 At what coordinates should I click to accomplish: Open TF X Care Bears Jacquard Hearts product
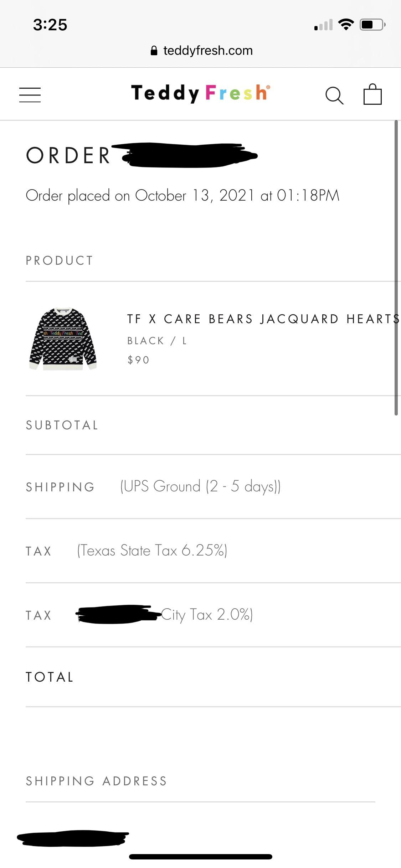pyautogui.click(x=263, y=319)
